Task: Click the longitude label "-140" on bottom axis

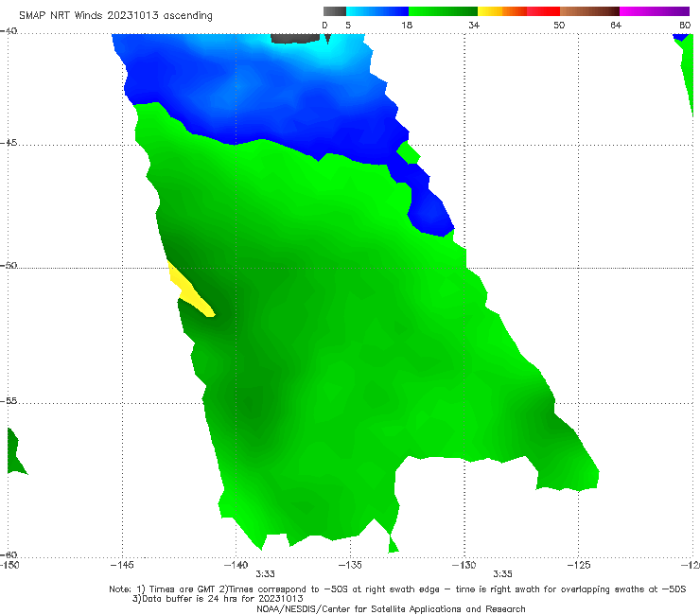Action: click(236, 565)
